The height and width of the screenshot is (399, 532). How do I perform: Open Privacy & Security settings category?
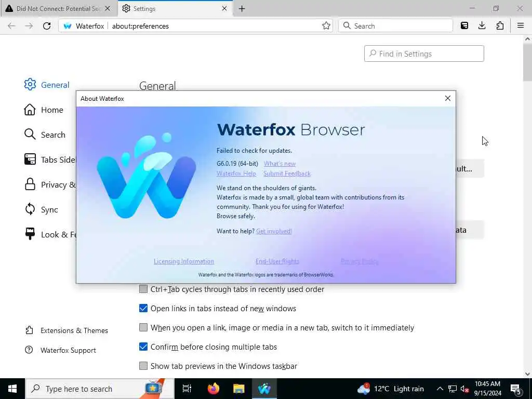[x=50, y=184]
